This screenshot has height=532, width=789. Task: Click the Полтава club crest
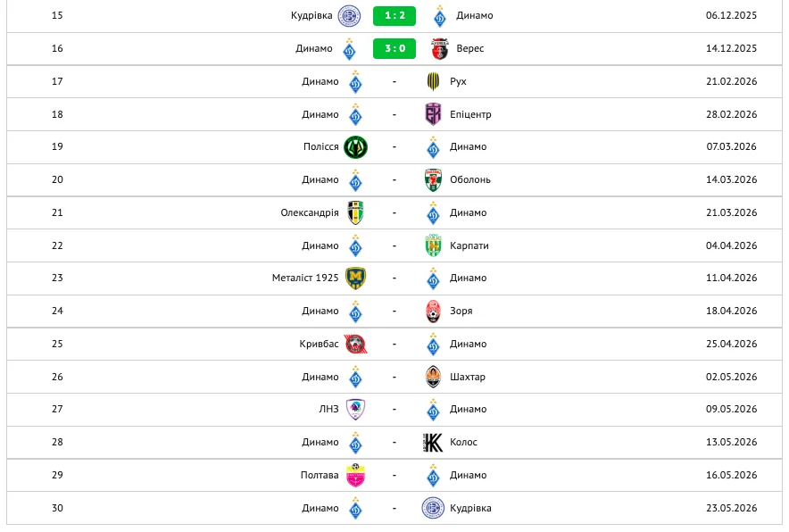(355, 475)
